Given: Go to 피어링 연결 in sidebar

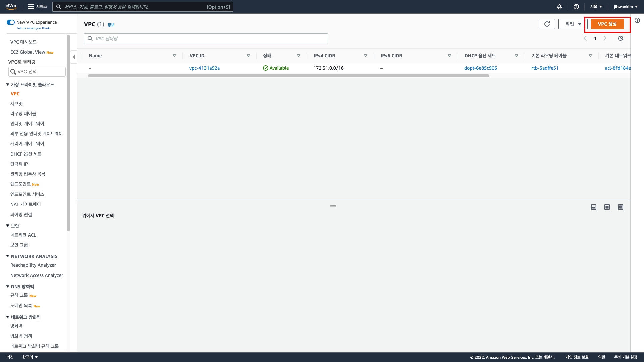Looking at the screenshot, I should 21,215.
